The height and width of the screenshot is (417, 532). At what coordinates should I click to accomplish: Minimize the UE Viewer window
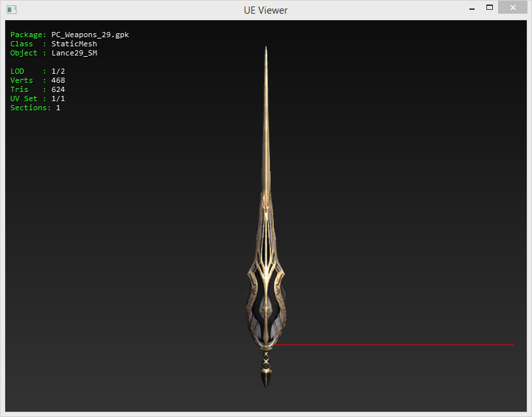470,8
